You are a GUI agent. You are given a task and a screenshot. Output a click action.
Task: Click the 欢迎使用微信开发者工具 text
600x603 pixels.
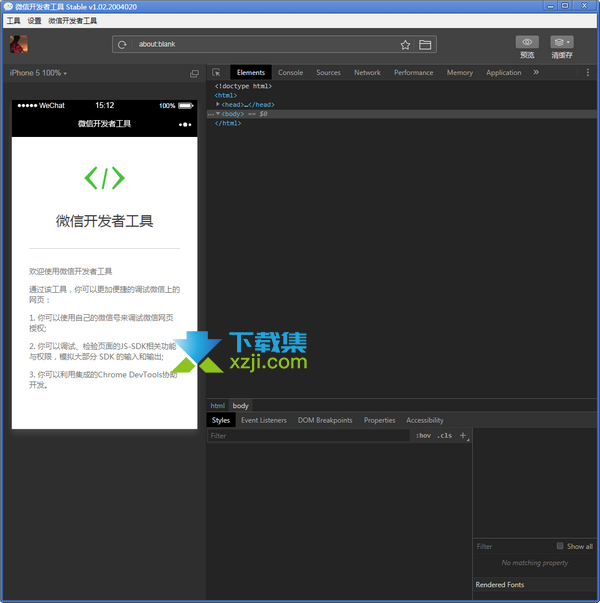point(70,272)
